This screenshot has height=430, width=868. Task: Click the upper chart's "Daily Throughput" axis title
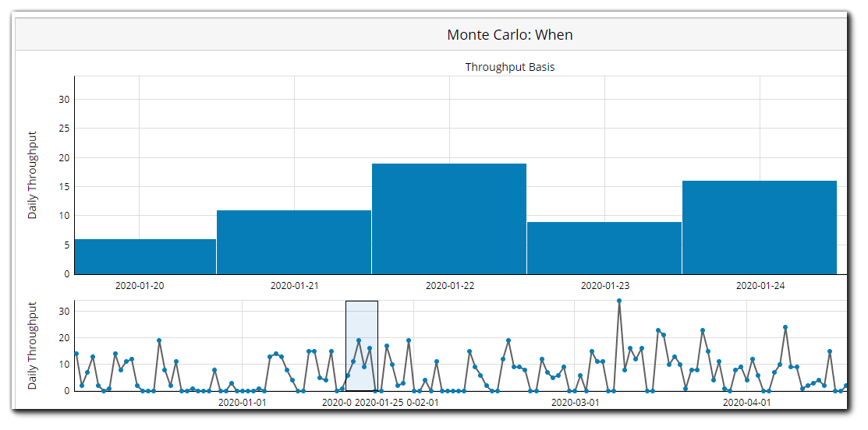point(33,175)
